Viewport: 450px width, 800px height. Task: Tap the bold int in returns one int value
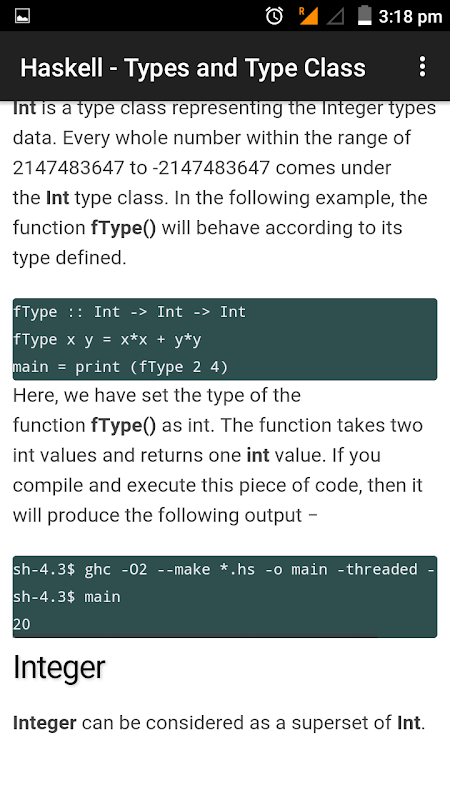258,455
